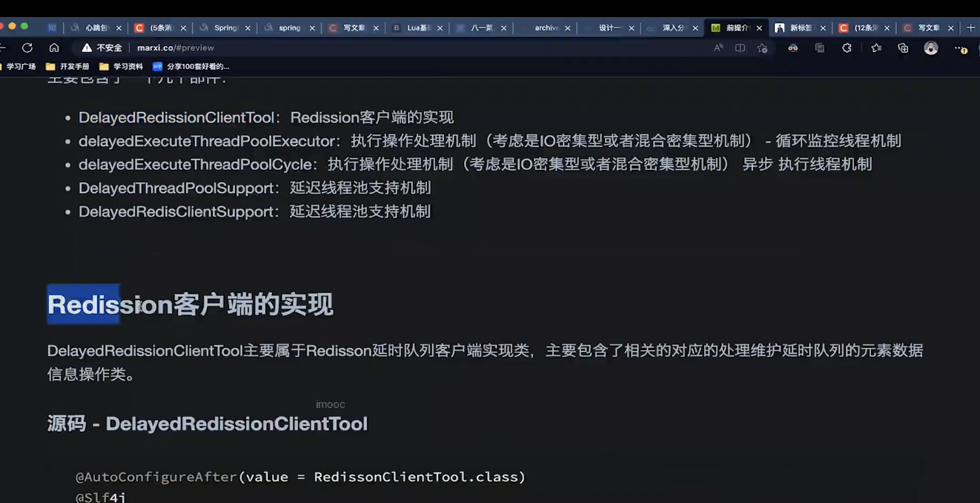
Task: Go to the browser home page
Action: pos(54,47)
